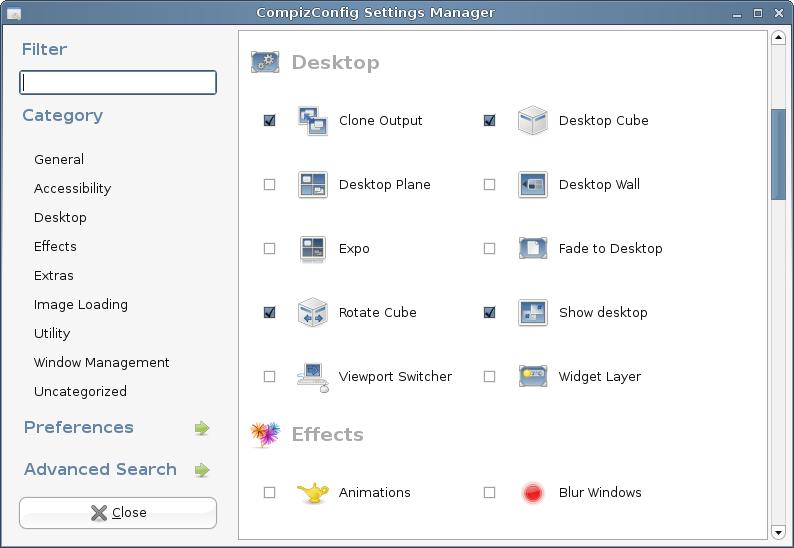Disable the Show desktop checkbox
This screenshot has width=794, height=548.
489,312
